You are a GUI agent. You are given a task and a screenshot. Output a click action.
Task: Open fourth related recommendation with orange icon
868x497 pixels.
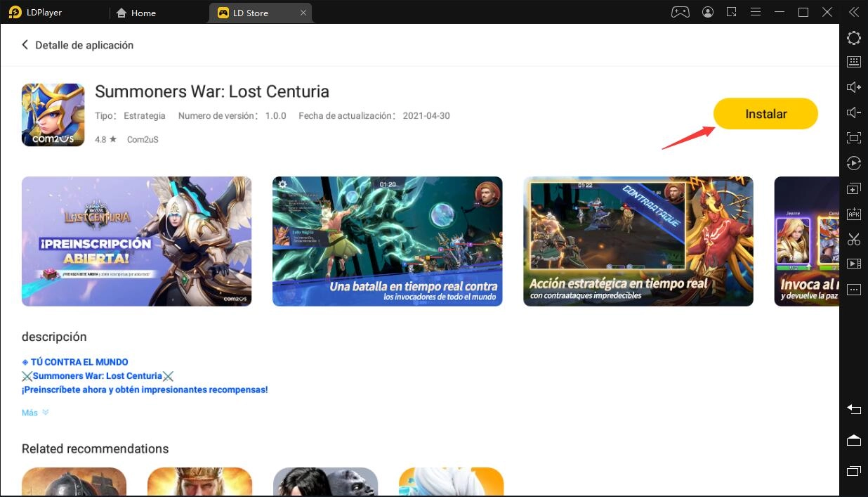coord(451,482)
